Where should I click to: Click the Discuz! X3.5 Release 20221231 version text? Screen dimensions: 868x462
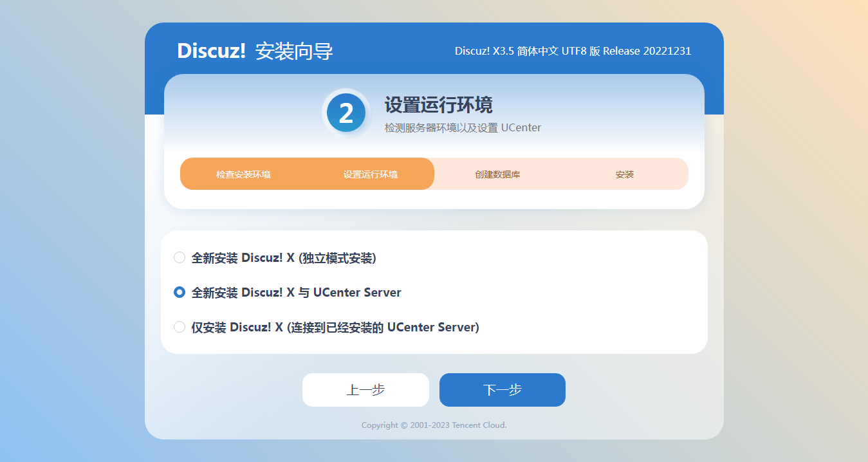[x=573, y=51]
